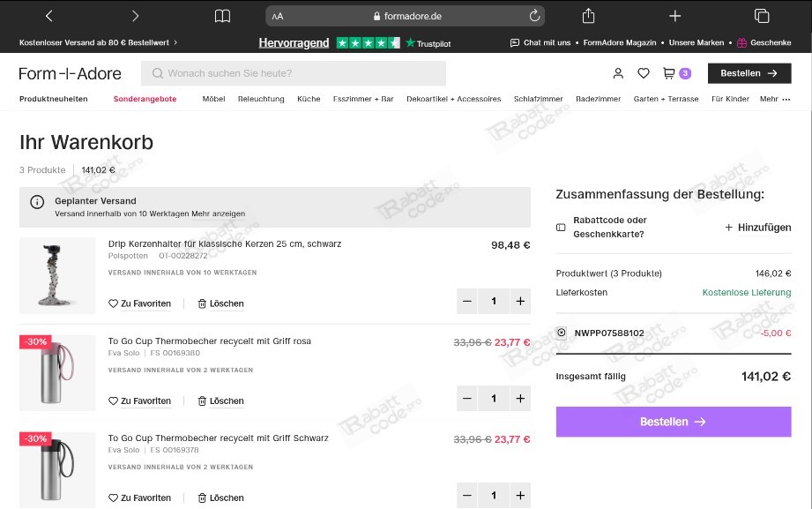
Task: Open a new tab with plus icon
Action: 674,16
